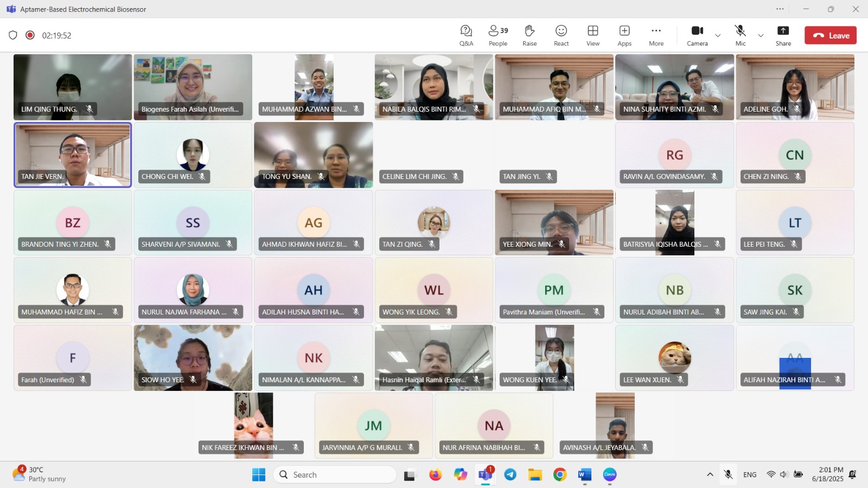Click the red recording indicator

pos(30,35)
